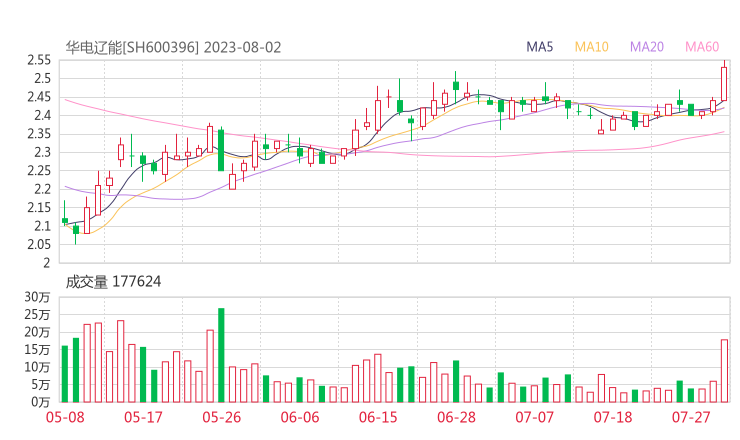Click the 2.15 price axis label
Image resolution: width=740 pixels, height=440 pixels.
39,208
